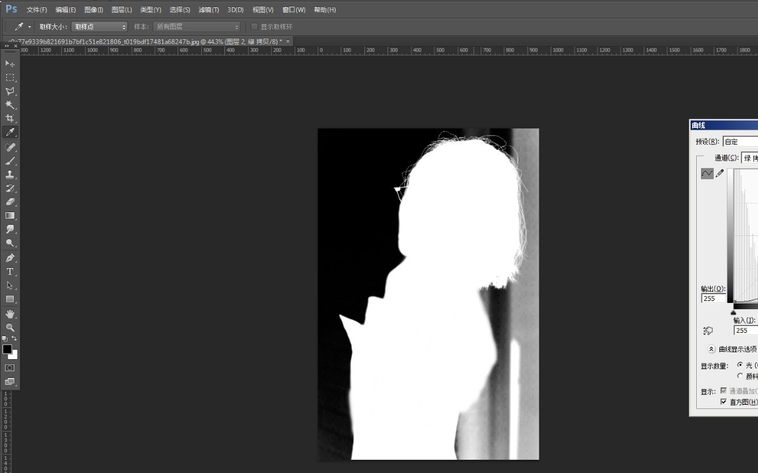Select the Move tool
Screen dimensions: 758x473
click(11, 63)
